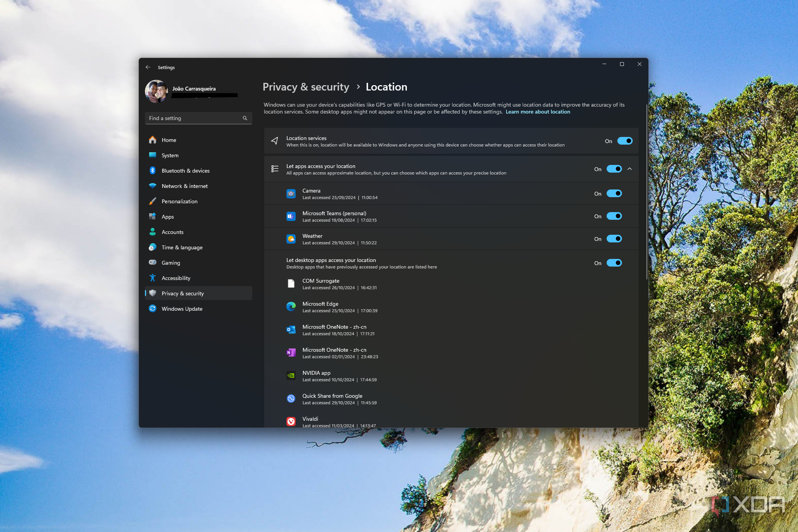798x532 pixels.
Task: Disable location for Microsoft Teams (personal)
Action: pyautogui.click(x=614, y=216)
